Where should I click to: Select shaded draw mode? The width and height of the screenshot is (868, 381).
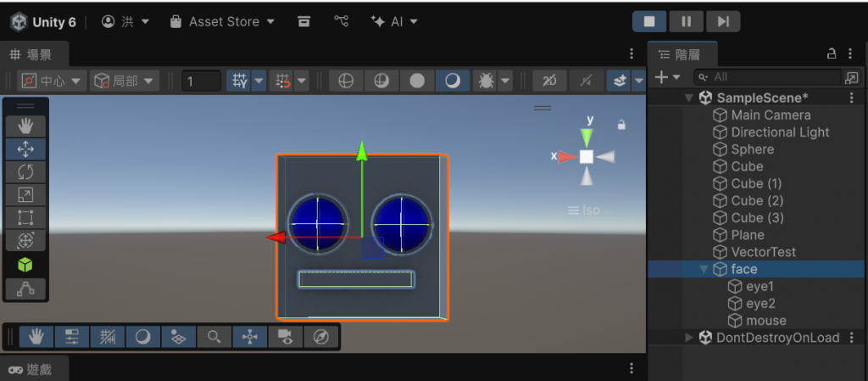453,81
